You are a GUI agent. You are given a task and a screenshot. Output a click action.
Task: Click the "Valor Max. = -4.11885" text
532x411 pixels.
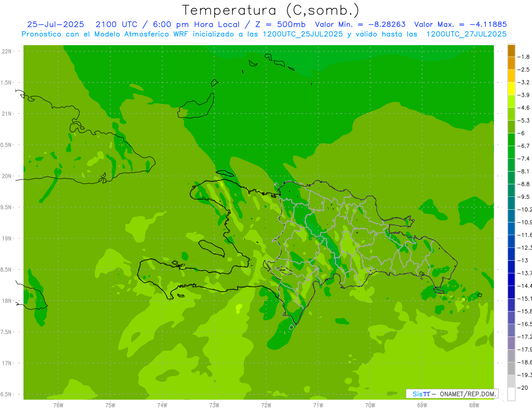click(x=461, y=24)
